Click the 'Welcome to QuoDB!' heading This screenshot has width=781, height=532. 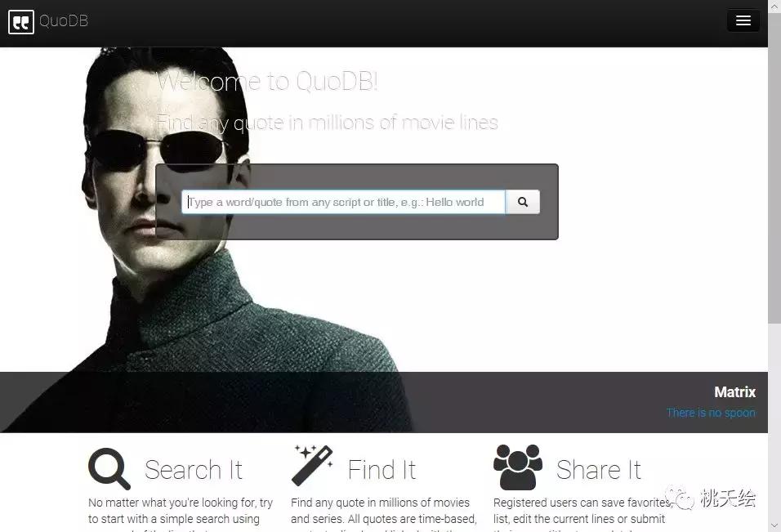(x=267, y=81)
